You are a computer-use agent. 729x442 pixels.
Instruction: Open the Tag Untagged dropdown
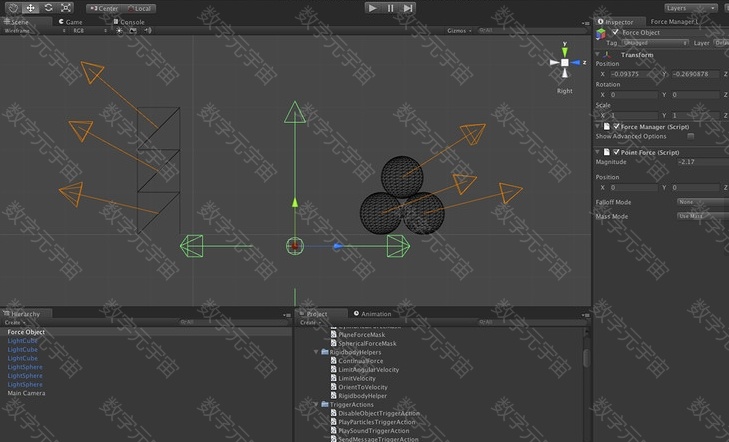[x=655, y=43]
